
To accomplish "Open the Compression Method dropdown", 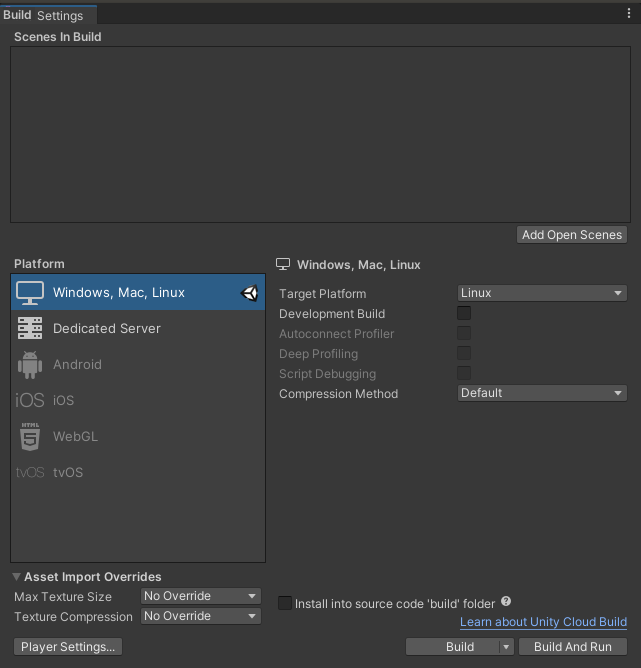I will [541, 393].
